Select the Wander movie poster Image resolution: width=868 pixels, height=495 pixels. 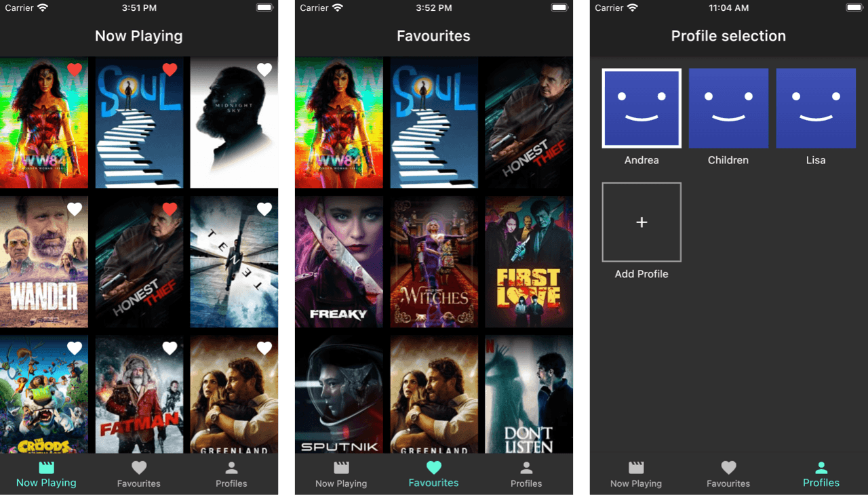44,262
